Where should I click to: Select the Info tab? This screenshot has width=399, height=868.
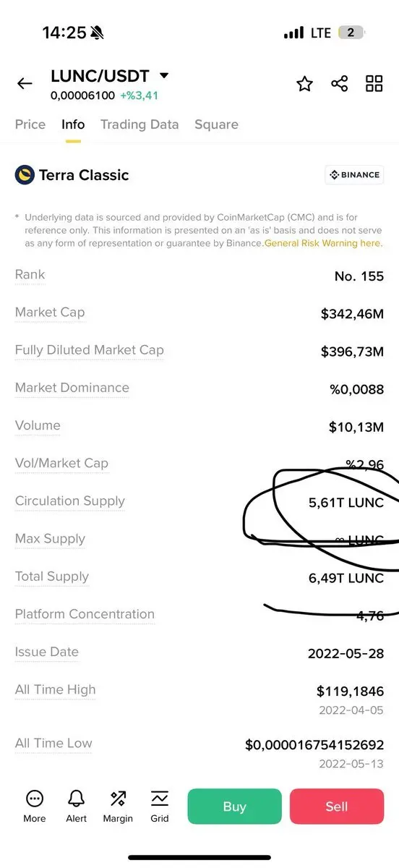click(x=73, y=124)
